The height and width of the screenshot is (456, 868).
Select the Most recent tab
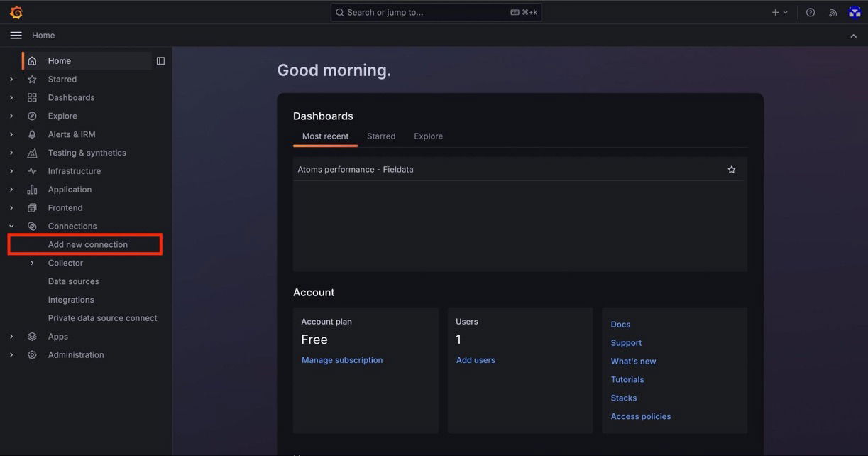click(x=325, y=136)
